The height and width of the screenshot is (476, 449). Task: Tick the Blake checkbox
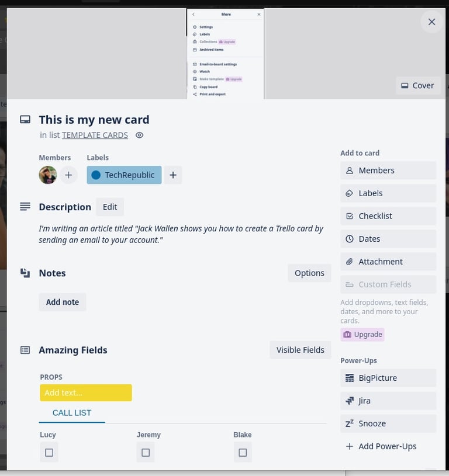point(243,452)
